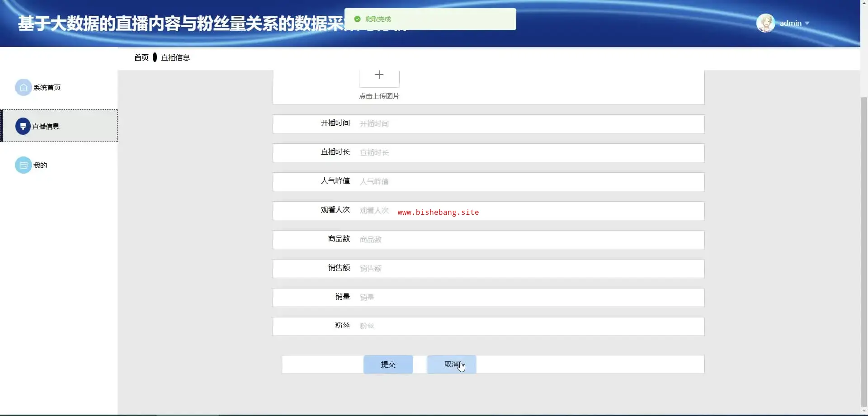
Task: Expand the admin user dropdown arrow
Action: [x=807, y=23]
